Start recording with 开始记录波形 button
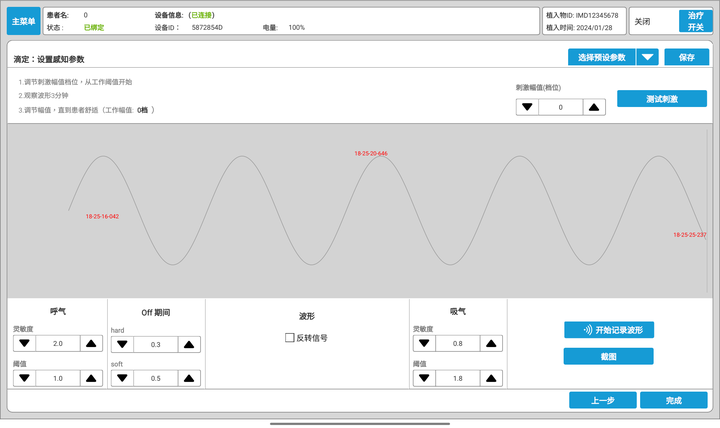Screen dimensions: 720x428 (x=608, y=330)
